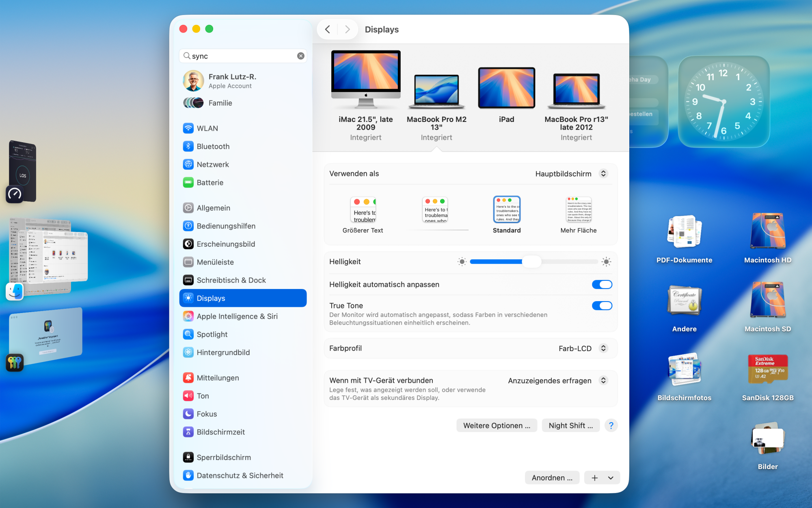Open Mitteilungen settings
This screenshot has height=508, width=812.
(218, 378)
